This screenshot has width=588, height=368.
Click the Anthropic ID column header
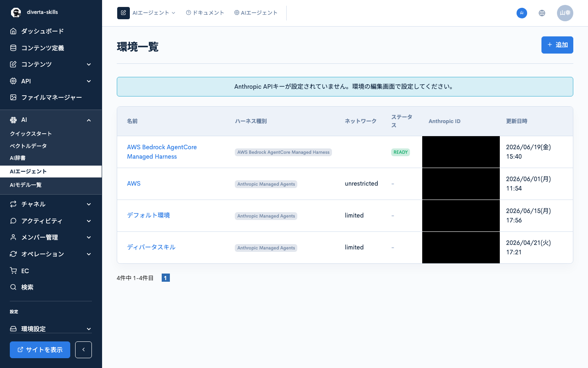point(444,121)
